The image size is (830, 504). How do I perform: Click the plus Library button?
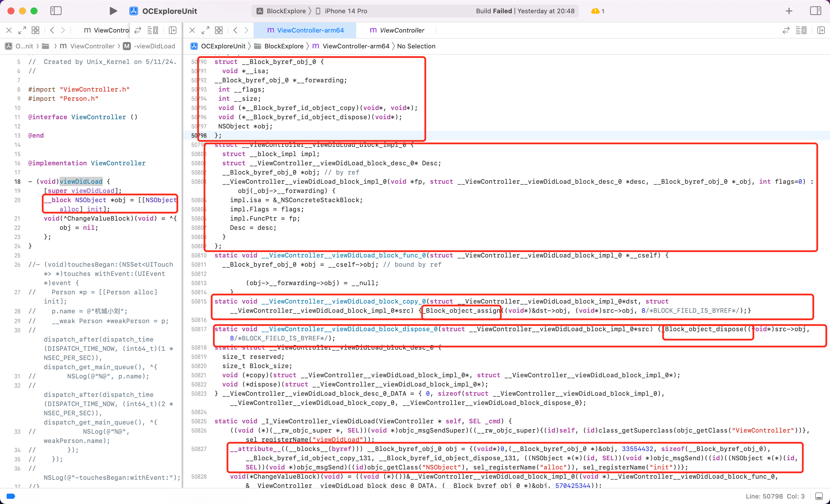coord(789,11)
